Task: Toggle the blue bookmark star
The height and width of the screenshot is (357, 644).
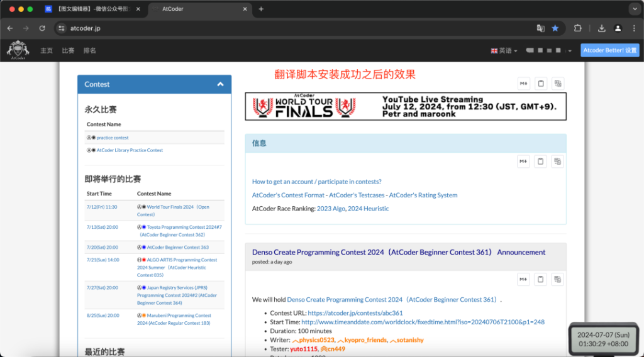Action: coord(555,28)
